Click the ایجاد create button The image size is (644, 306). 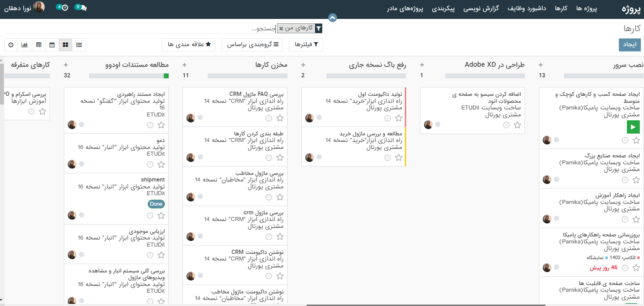(x=629, y=45)
